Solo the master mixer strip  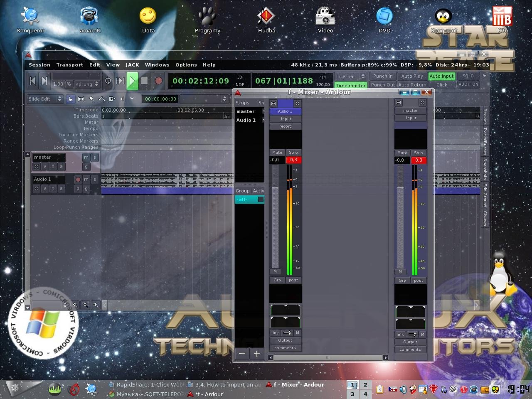click(x=419, y=153)
